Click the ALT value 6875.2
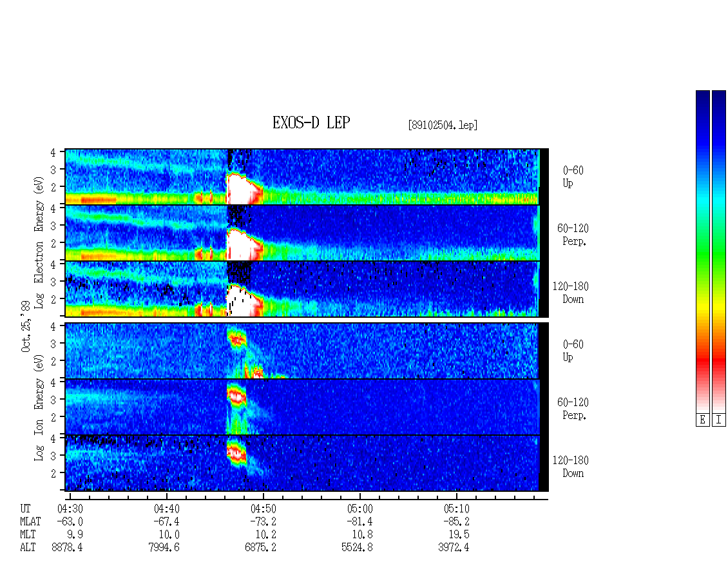This screenshot has width=728, height=564. 260,547
